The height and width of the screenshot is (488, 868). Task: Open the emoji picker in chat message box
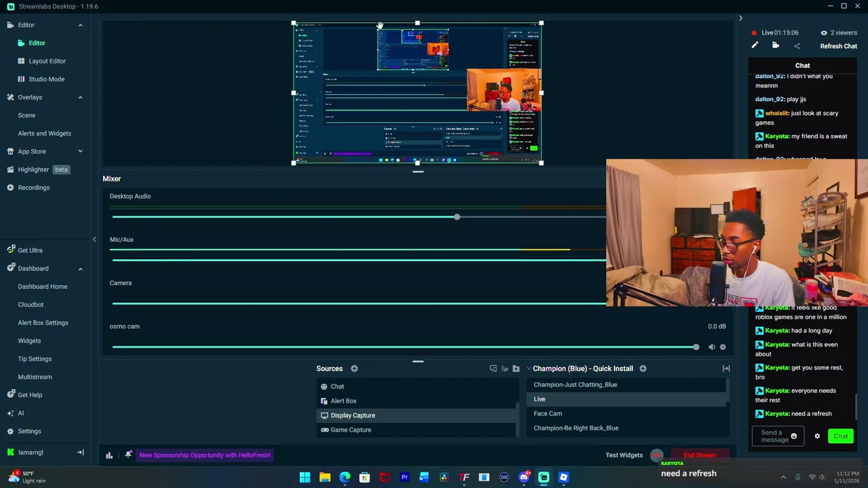(x=794, y=436)
